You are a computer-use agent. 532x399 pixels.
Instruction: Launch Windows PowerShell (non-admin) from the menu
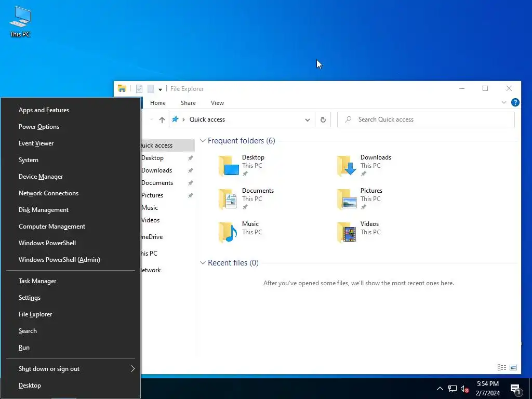[71, 243]
